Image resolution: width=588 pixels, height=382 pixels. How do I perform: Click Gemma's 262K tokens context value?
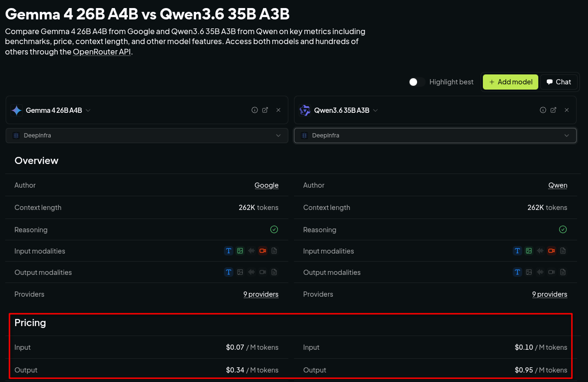(x=258, y=208)
